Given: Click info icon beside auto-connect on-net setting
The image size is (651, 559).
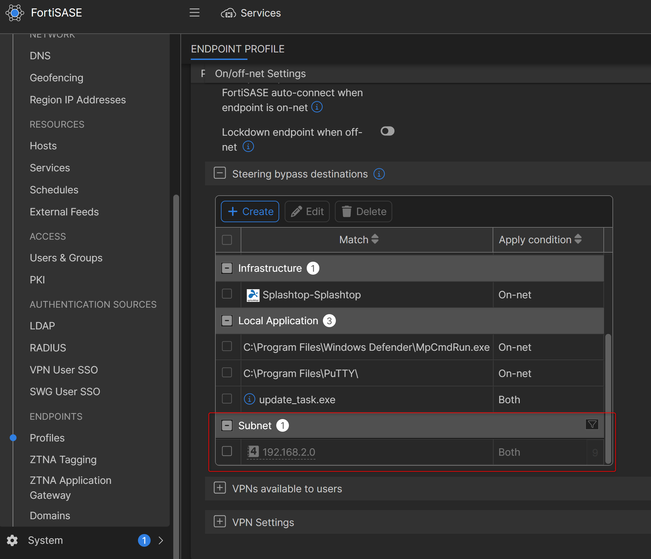Looking at the screenshot, I should [317, 108].
